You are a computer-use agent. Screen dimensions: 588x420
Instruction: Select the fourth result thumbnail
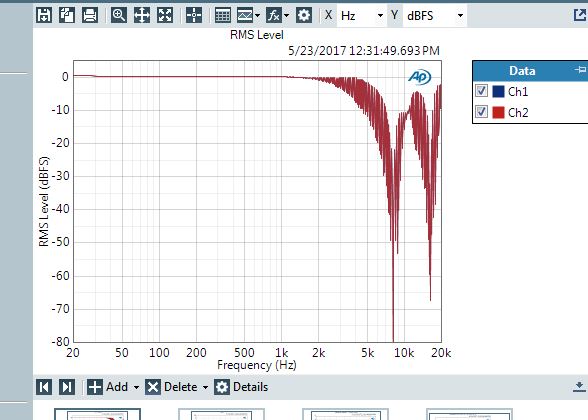click(470, 414)
